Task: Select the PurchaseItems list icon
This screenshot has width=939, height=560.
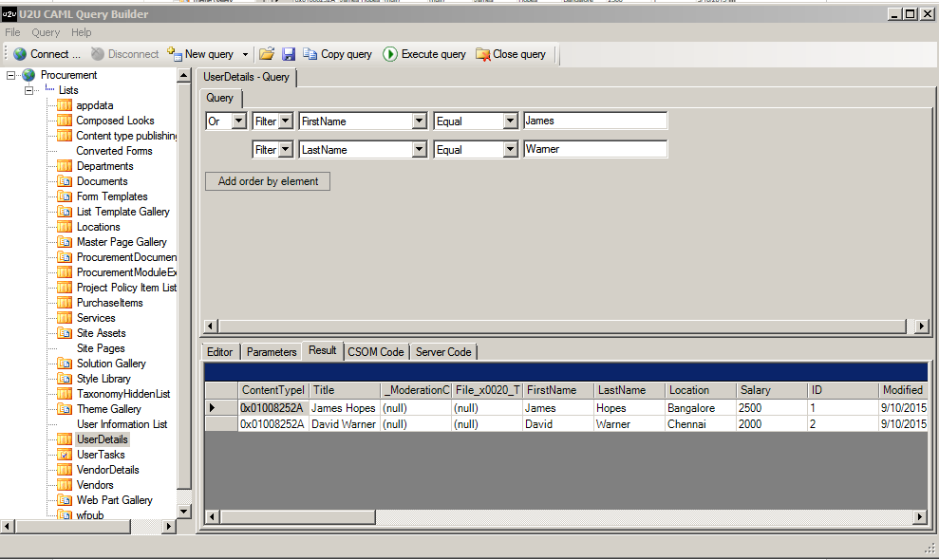Action: pos(65,303)
